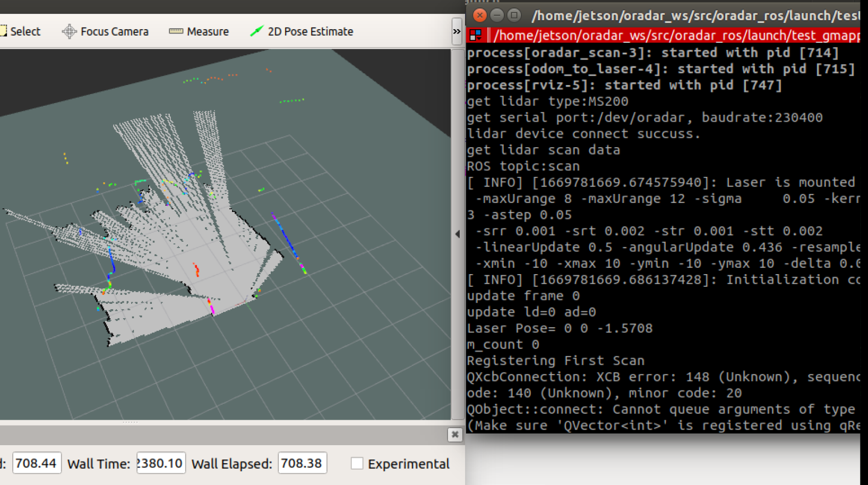Click 'ROS topic:scan' terminal line
Viewport: 868px width, 485px height.
523,166
